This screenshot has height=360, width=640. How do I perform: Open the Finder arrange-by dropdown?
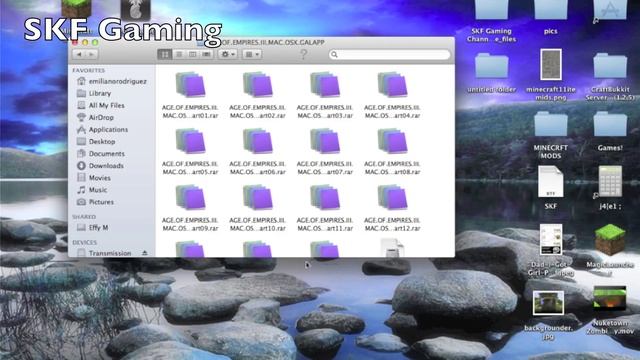point(252,54)
